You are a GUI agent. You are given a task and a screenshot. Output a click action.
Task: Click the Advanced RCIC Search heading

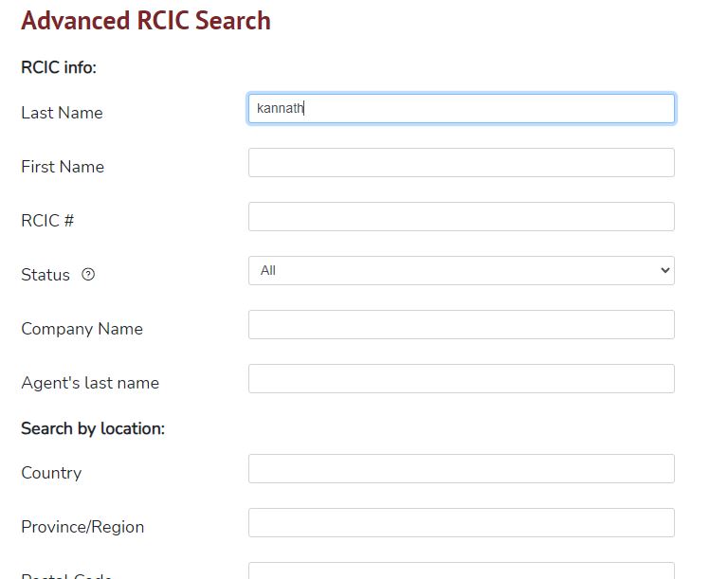tap(146, 21)
